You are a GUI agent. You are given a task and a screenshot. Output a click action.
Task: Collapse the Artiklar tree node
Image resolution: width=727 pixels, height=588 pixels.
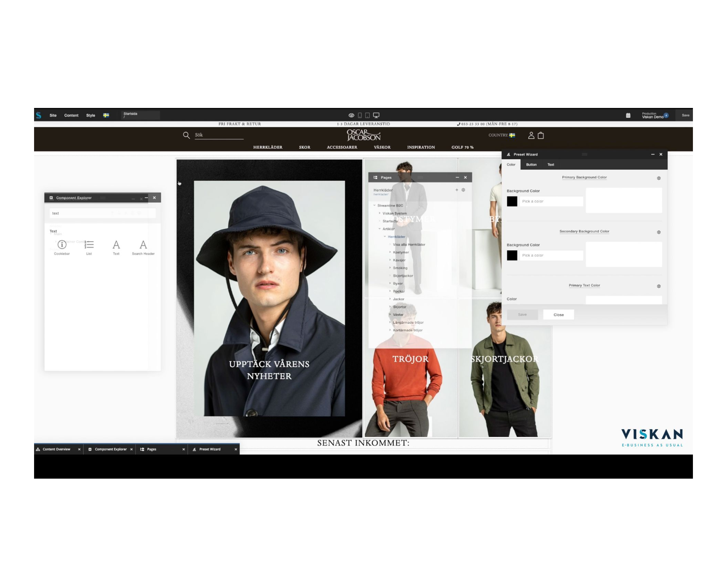coord(379,229)
